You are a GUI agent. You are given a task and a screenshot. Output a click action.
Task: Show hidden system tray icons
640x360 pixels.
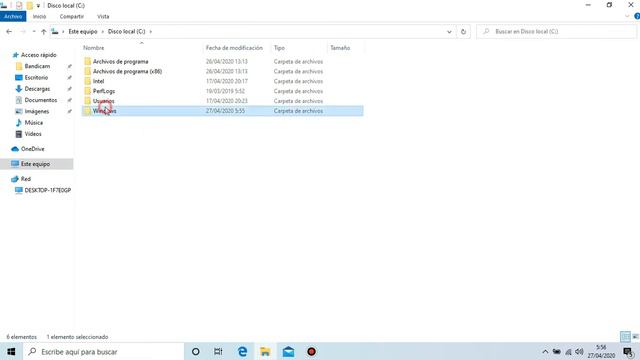pyautogui.click(x=545, y=351)
